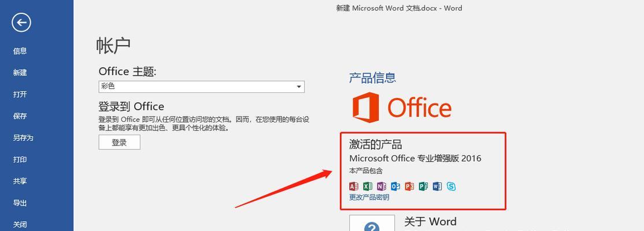Open the Office theme dropdown
The width and height of the screenshot is (644, 231).
tap(201, 87)
